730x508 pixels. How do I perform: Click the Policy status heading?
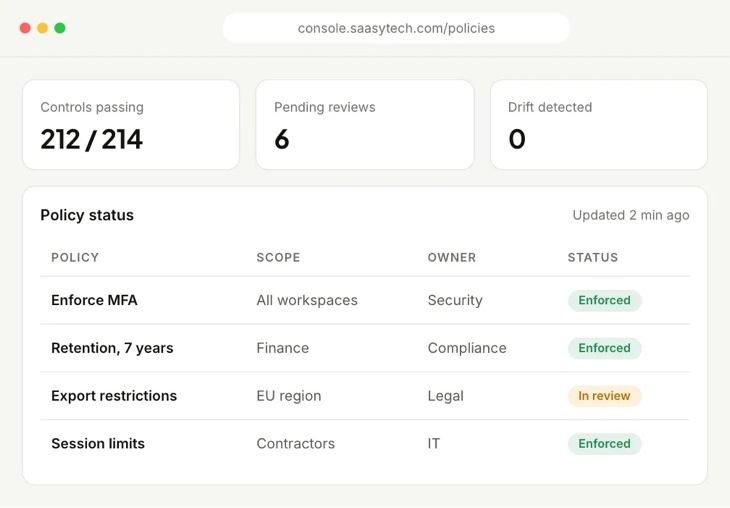pos(87,215)
